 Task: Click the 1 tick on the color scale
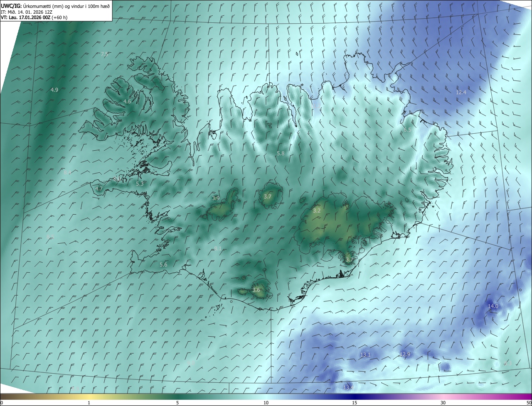[89, 403]
